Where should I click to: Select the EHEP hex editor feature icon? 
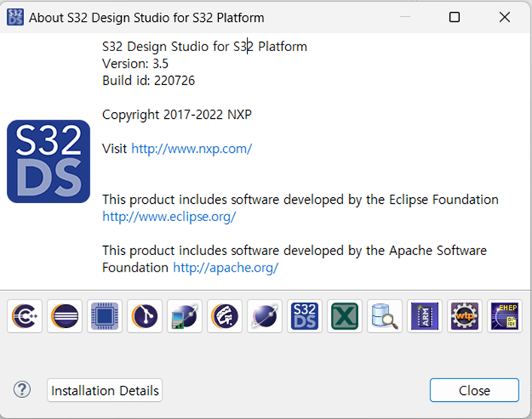[x=505, y=316]
